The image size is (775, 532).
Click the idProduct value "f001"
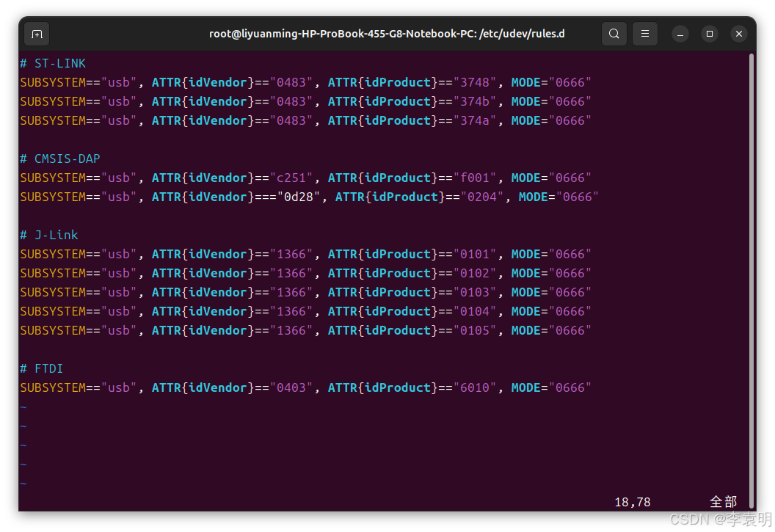475,178
